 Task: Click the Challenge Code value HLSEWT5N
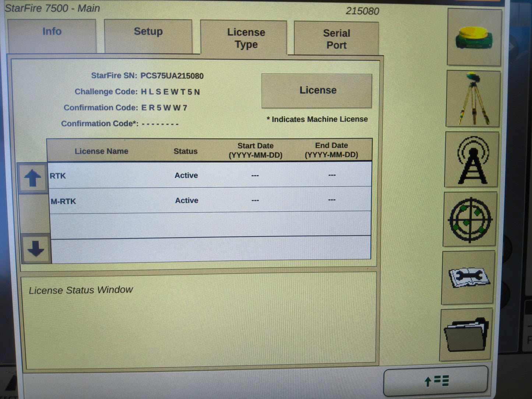click(170, 92)
